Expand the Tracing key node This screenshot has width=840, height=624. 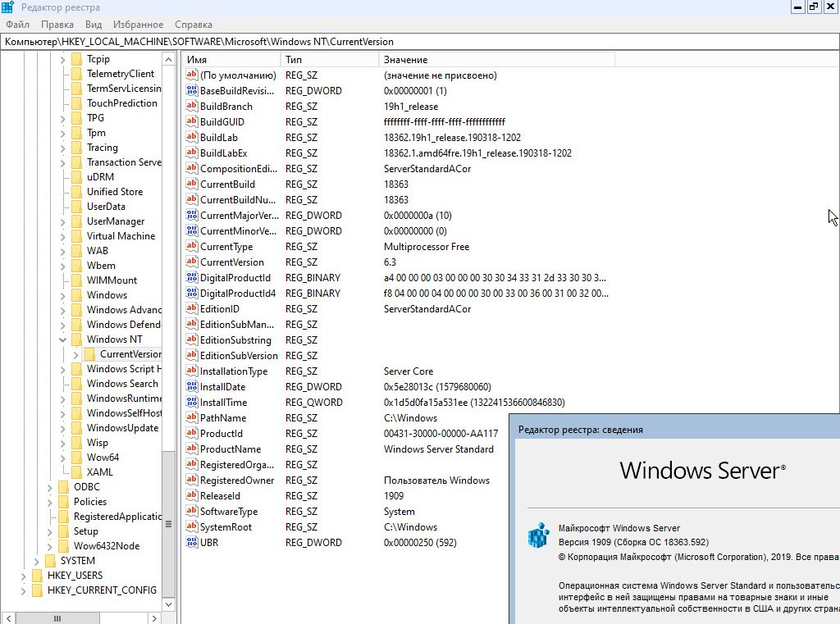coord(62,148)
